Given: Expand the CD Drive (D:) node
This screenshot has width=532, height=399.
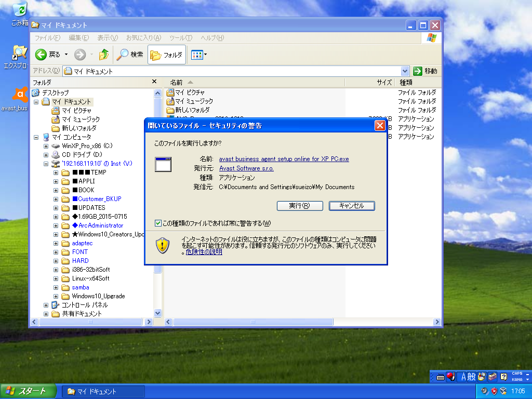Looking at the screenshot, I should 46,155.
